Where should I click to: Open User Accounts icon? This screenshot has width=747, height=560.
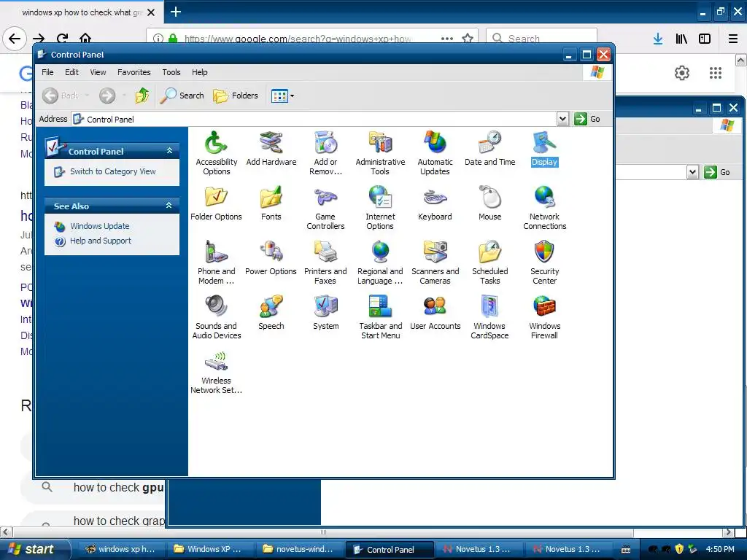coord(435,313)
